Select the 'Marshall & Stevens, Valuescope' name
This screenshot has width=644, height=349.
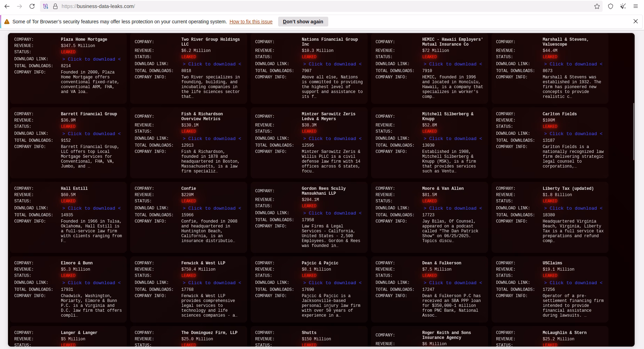[566, 42]
